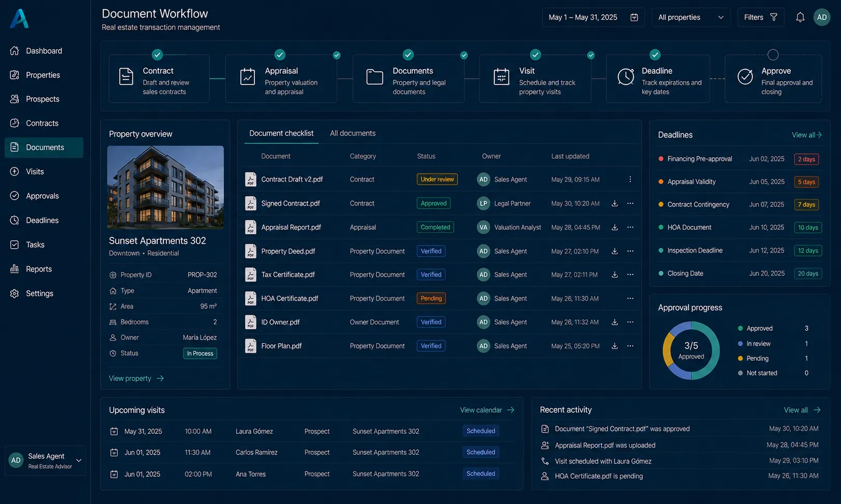This screenshot has width=841, height=504.
Task: Switch to the All documents tab
Action: click(352, 133)
